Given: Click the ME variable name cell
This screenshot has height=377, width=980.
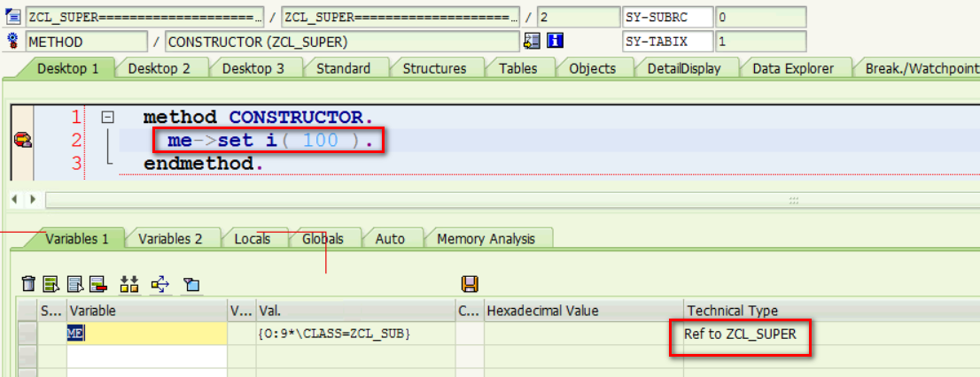Looking at the screenshot, I should 147,334.
